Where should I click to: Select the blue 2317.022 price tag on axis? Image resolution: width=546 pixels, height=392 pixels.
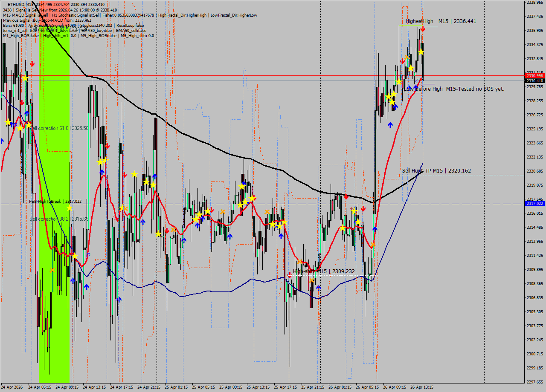[534, 204]
